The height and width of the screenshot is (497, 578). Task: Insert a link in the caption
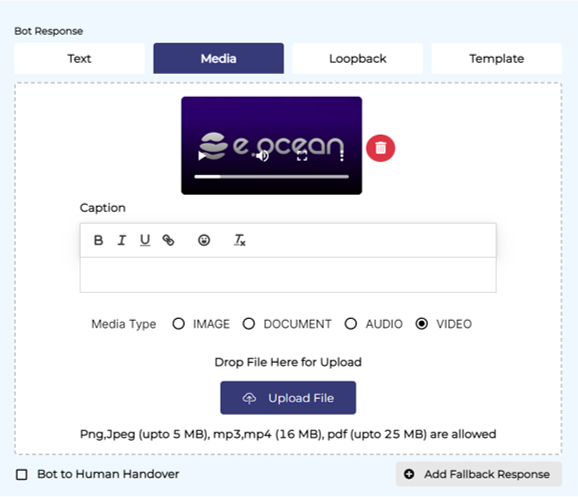point(168,240)
